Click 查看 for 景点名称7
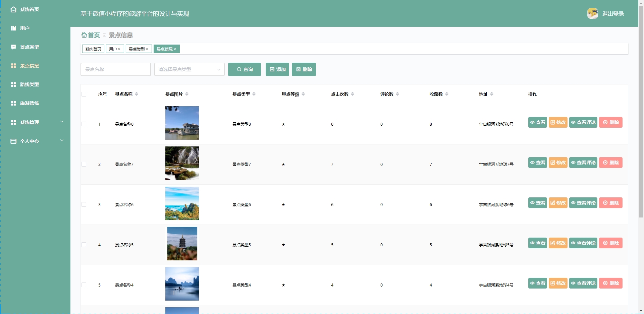This screenshot has height=314, width=644. tap(538, 163)
